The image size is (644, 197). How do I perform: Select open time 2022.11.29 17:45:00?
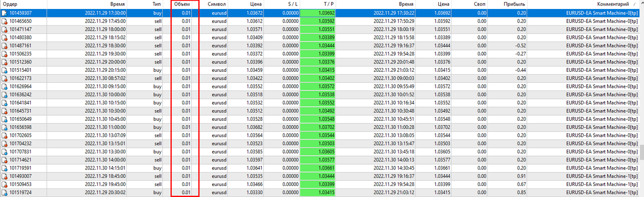pos(105,21)
